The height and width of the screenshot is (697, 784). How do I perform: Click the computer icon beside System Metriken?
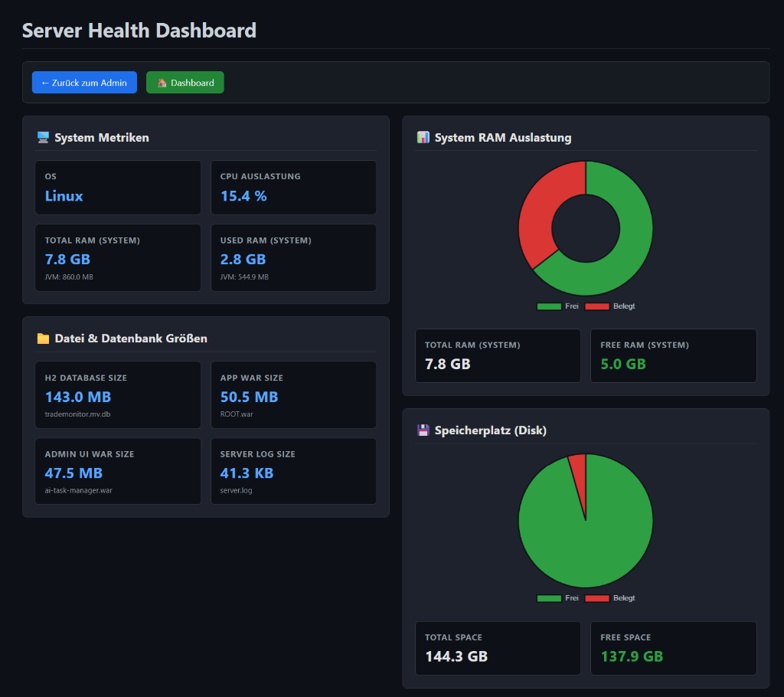click(x=43, y=137)
